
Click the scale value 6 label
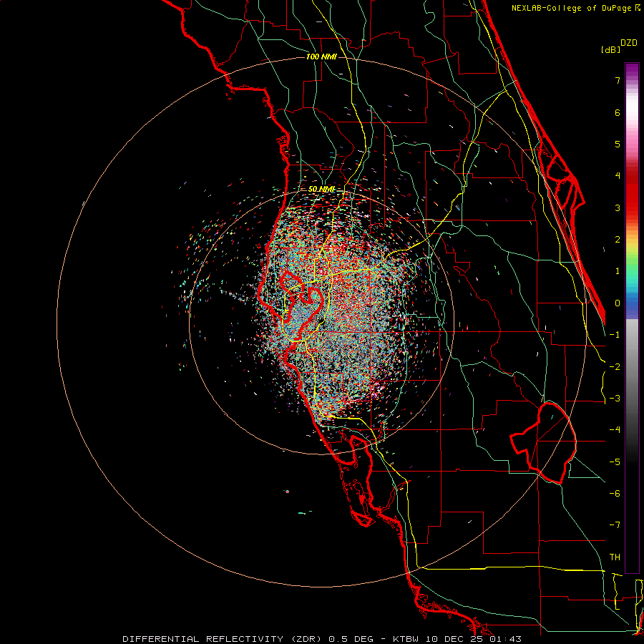[x=618, y=112]
